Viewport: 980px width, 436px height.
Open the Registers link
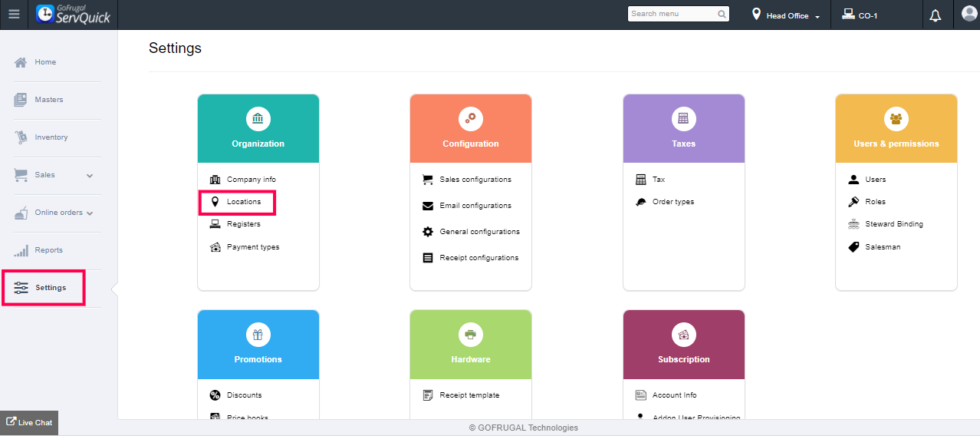point(244,224)
